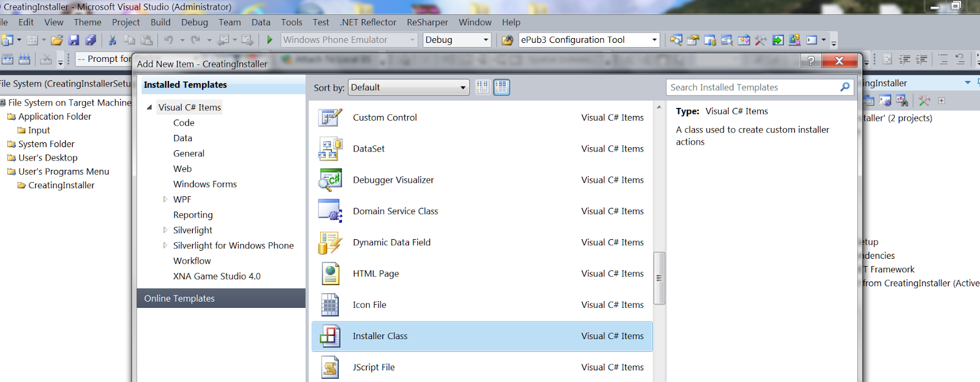Viewport: 980px width, 382px height.
Task: Collapse the Visual C# Items node
Action: (149, 107)
